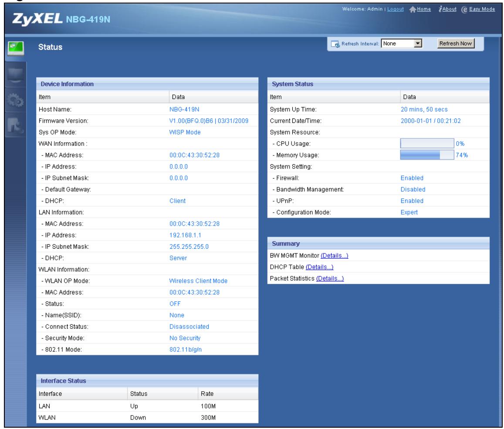Image resolution: width=504 pixels, height=429 pixels.
Task: Click LAN DHCP value Server
Action: [178, 258]
